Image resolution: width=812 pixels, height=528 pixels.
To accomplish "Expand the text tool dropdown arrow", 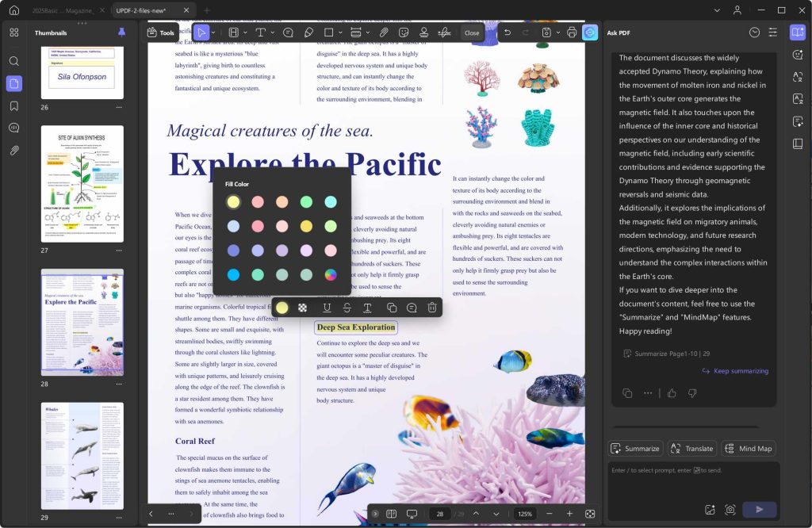I will tap(272, 33).
